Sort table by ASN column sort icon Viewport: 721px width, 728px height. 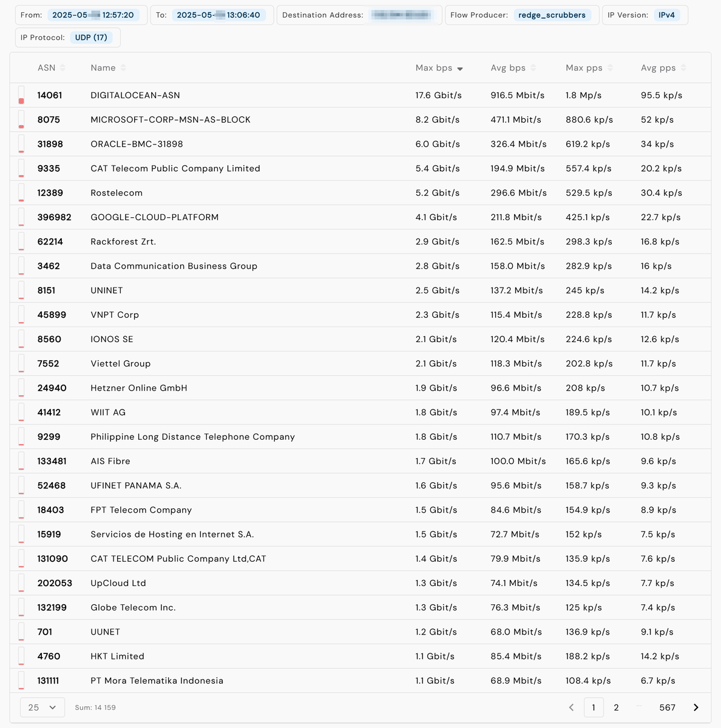63,68
